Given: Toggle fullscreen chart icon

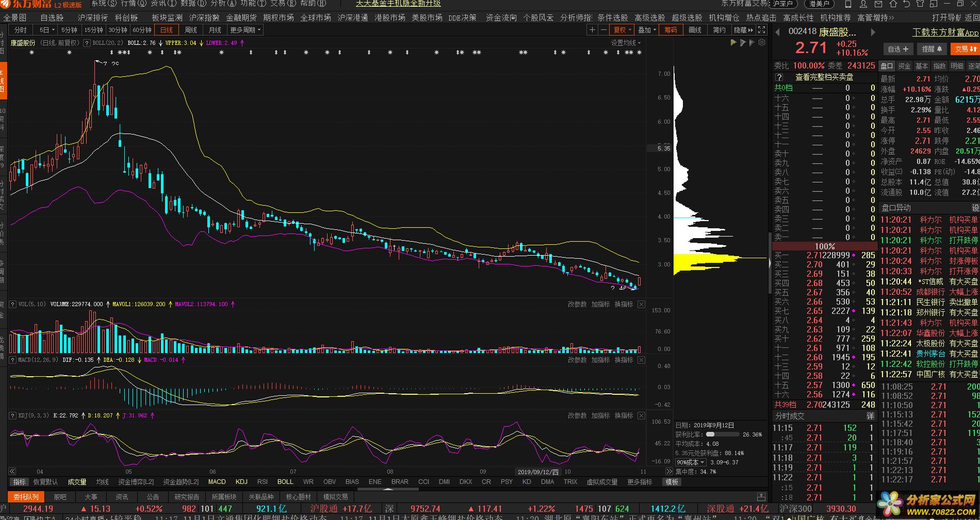Looking at the screenshot, I should pos(762,30).
